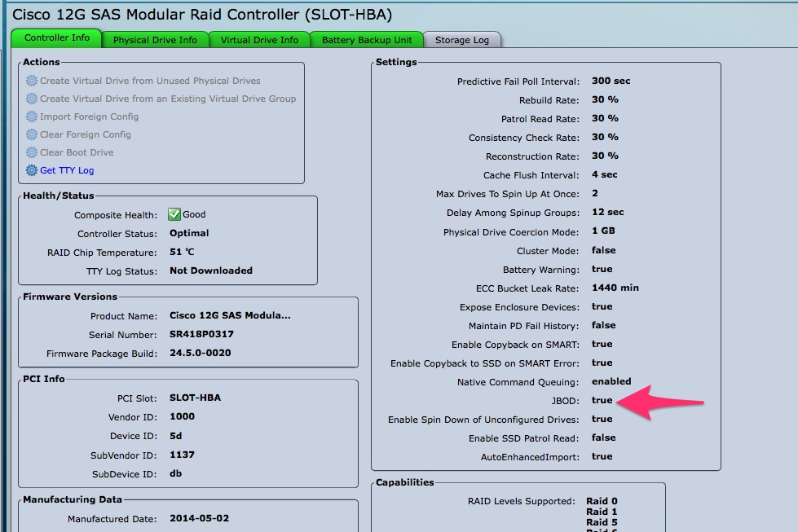Screen dimensions: 798x532
Task: Click the Composite Health value Good
Action: coord(194,214)
